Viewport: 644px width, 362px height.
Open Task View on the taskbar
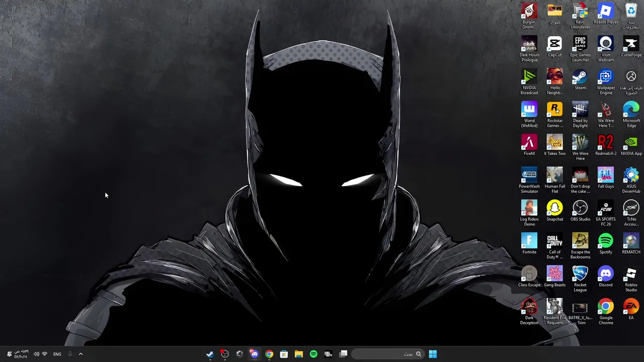pos(343,354)
